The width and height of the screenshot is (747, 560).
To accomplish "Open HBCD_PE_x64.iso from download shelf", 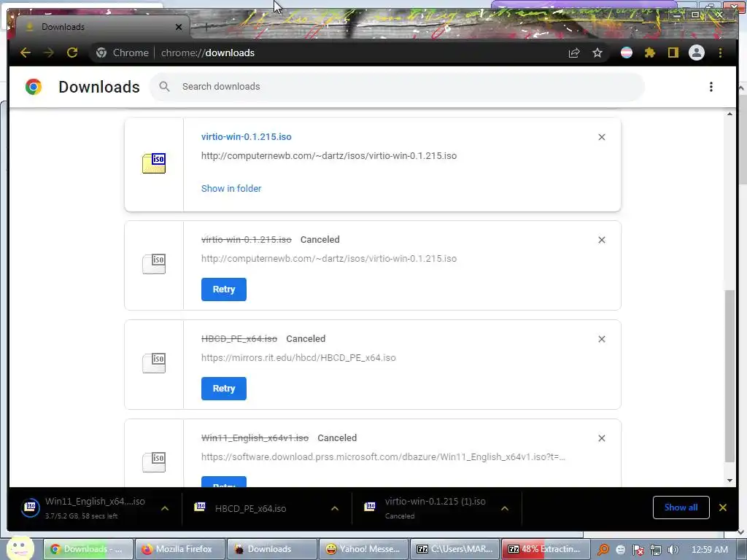I will coord(251,508).
